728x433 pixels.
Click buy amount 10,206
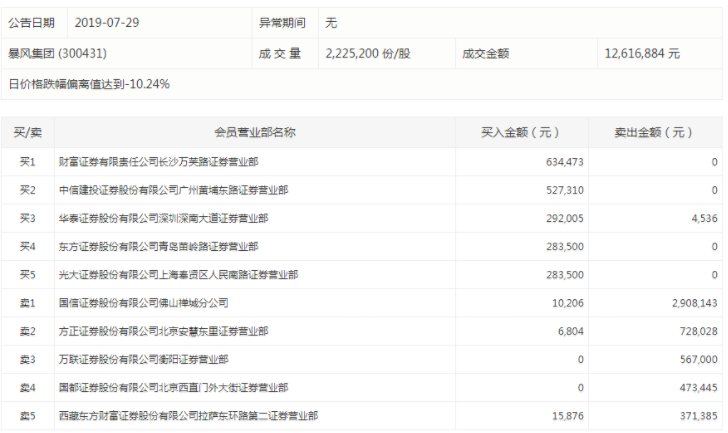(568, 303)
